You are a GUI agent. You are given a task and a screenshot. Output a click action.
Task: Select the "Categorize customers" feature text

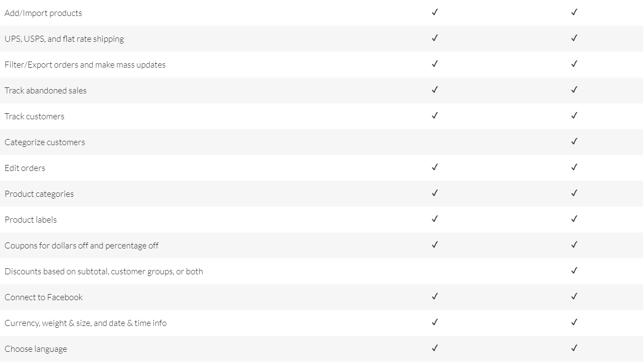tap(45, 143)
